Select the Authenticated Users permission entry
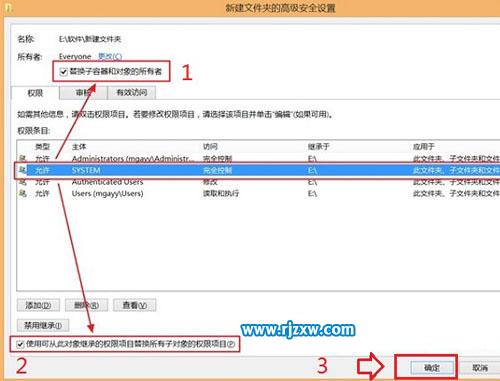The height and width of the screenshot is (381, 500). (x=259, y=182)
